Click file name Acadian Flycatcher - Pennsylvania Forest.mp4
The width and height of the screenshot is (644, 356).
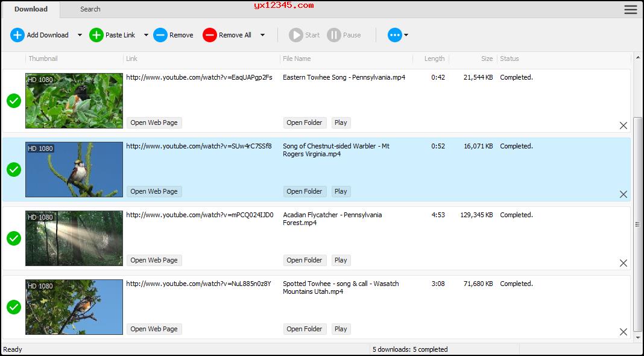pyautogui.click(x=332, y=218)
